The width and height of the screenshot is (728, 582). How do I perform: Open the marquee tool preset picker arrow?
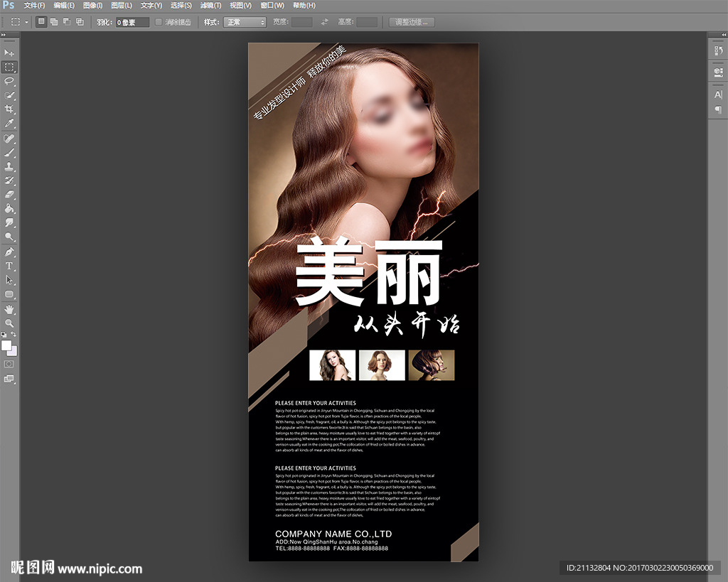[x=27, y=22]
